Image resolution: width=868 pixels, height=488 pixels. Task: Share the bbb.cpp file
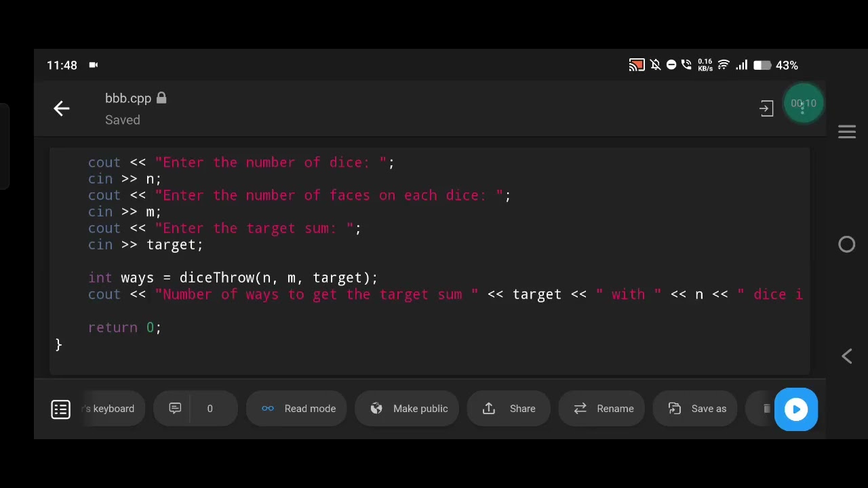tap(509, 409)
